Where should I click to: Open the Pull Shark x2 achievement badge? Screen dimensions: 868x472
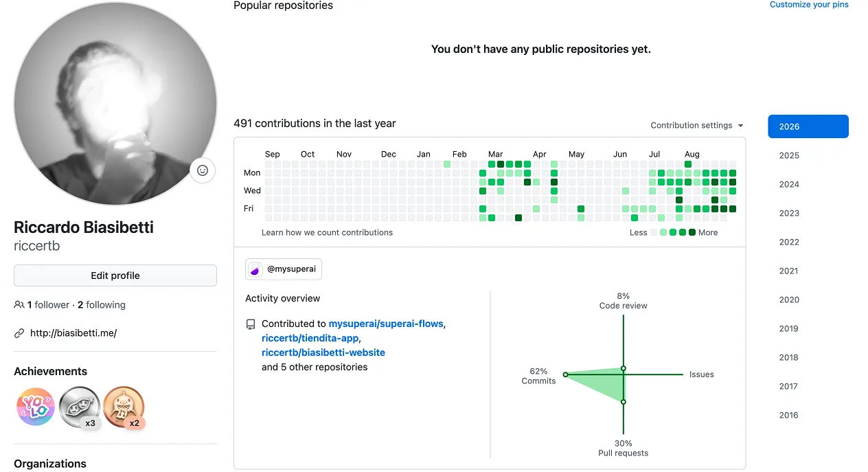pos(124,407)
